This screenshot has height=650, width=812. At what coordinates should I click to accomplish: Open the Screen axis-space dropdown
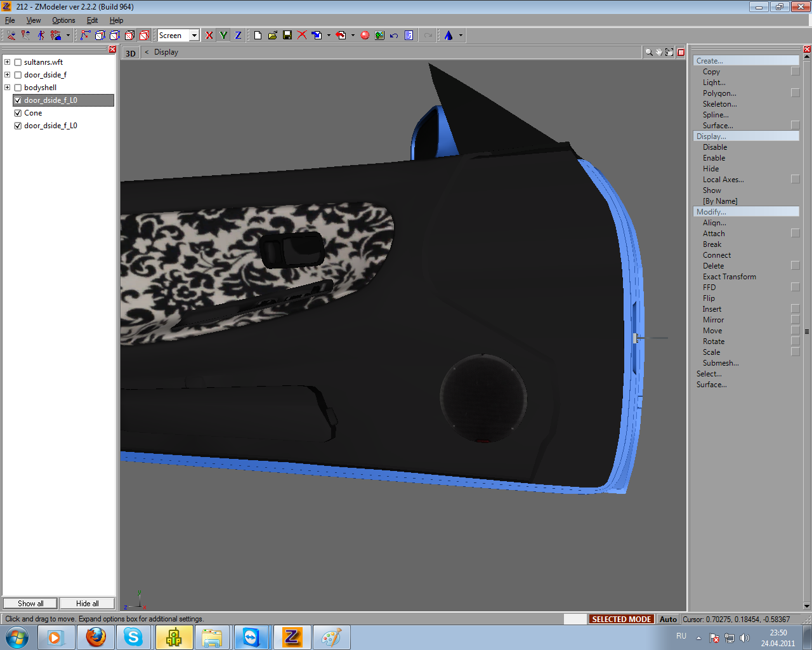click(194, 36)
